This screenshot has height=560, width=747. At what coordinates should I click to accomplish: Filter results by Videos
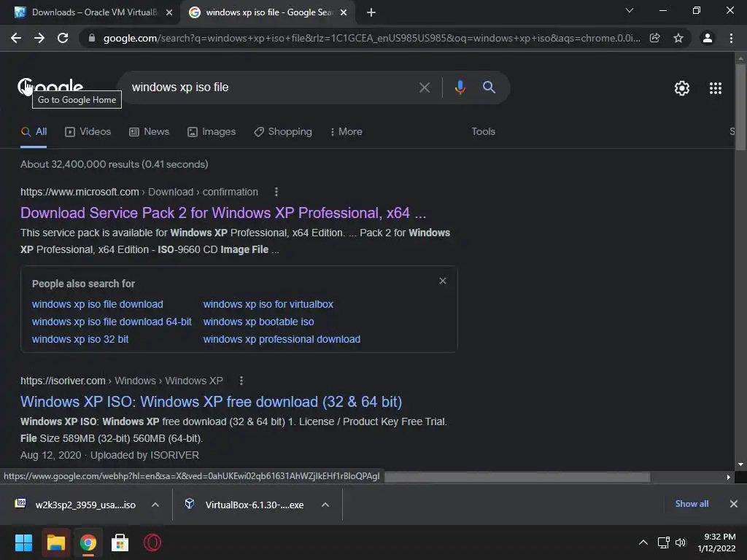tap(88, 132)
